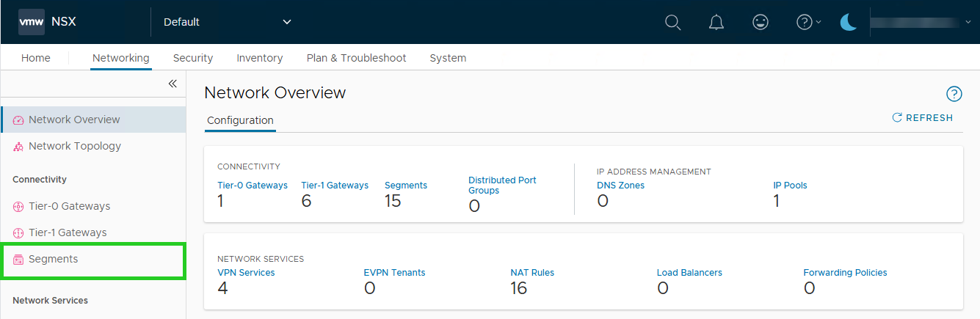Image resolution: width=980 pixels, height=319 pixels.
Task: Open the Inventory tab
Action: point(260,58)
